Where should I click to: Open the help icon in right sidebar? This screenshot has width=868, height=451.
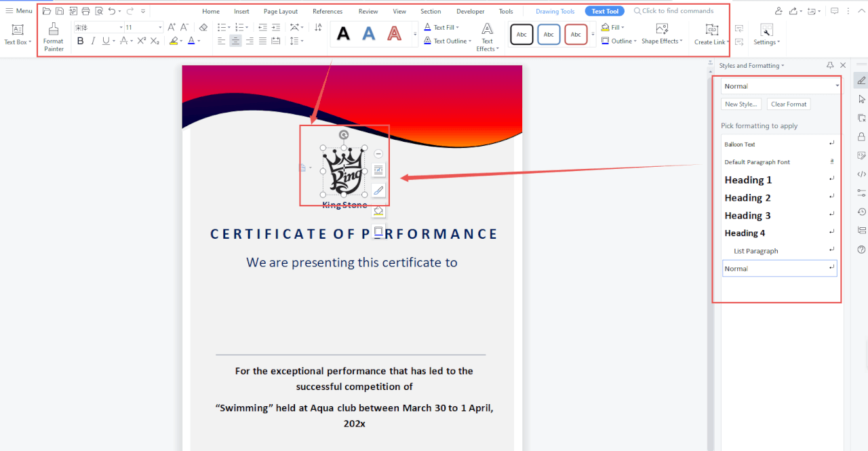coord(861,250)
